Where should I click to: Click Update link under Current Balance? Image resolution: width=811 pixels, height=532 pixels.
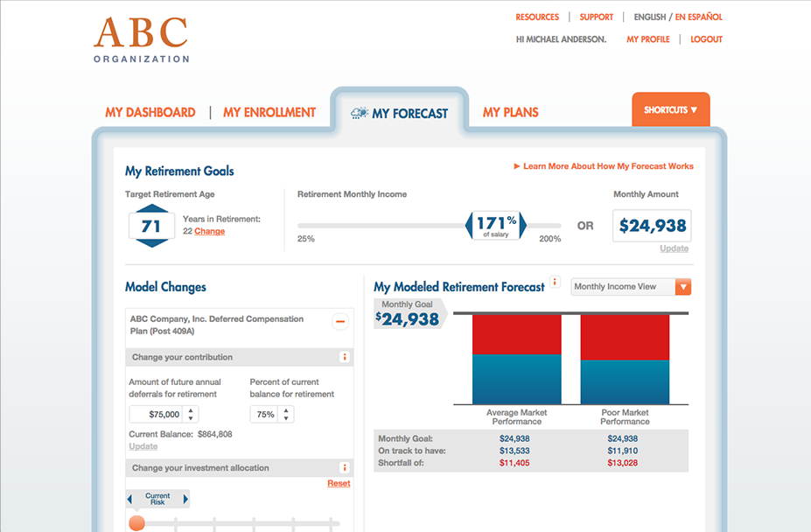point(143,446)
